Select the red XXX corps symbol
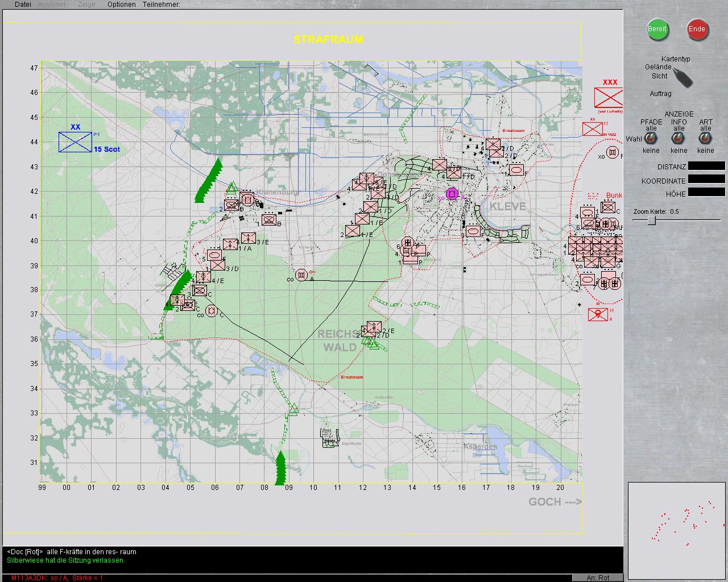The width and height of the screenshot is (728, 582). click(609, 98)
